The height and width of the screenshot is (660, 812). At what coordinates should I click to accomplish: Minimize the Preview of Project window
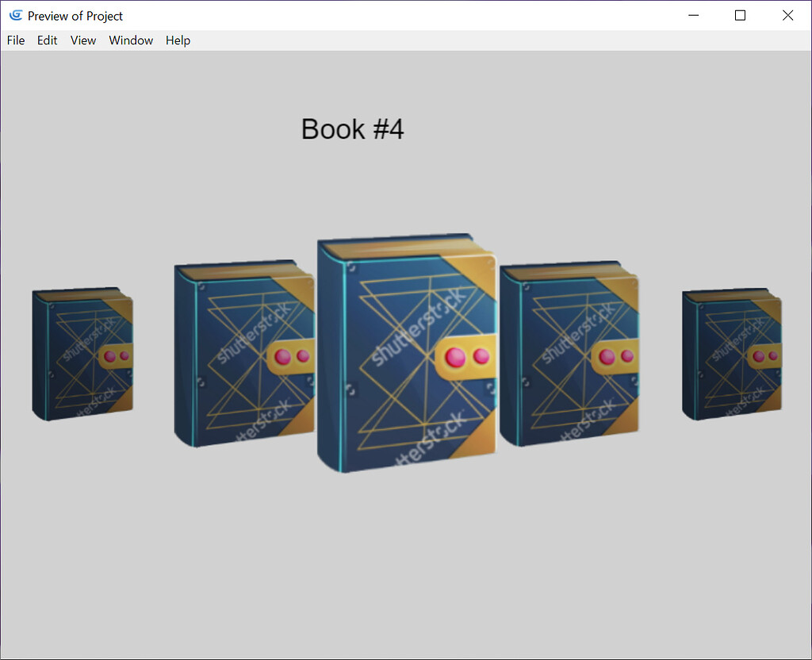[693, 15]
